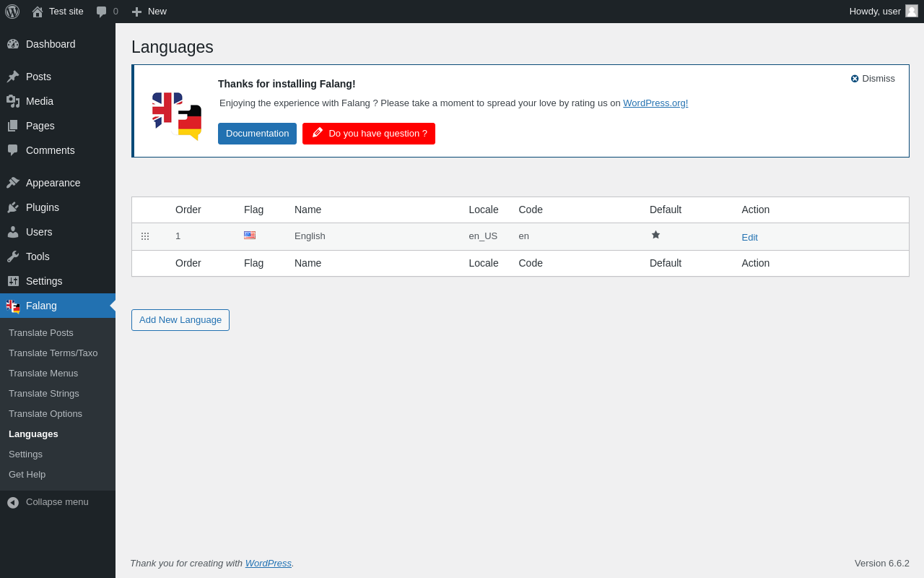This screenshot has height=578, width=924.
Task: Follow the WordPress.org! rating link
Action: (655, 103)
